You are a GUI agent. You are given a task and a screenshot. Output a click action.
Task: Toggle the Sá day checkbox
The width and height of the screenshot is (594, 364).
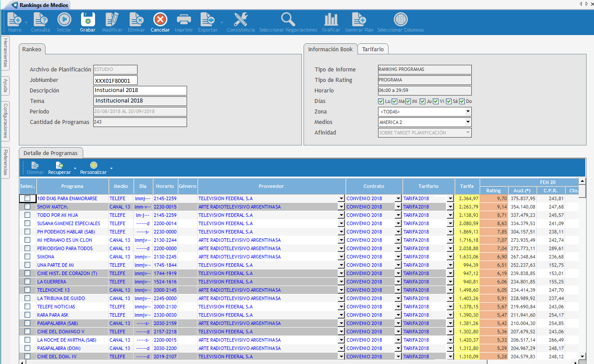(x=449, y=102)
